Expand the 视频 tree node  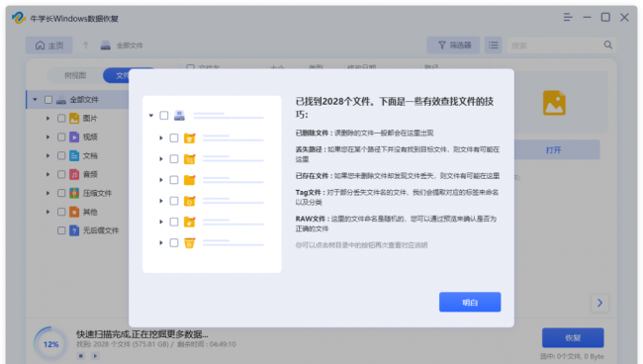pyautogui.click(x=47, y=136)
